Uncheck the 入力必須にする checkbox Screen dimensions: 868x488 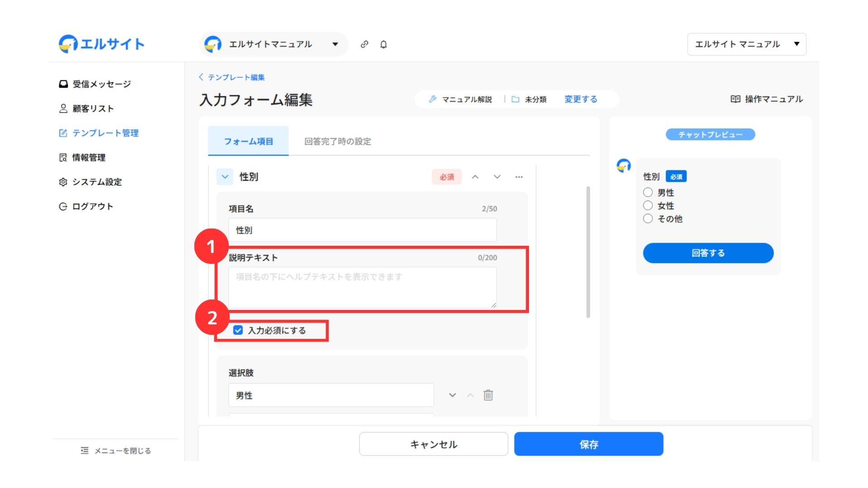click(x=238, y=330)
